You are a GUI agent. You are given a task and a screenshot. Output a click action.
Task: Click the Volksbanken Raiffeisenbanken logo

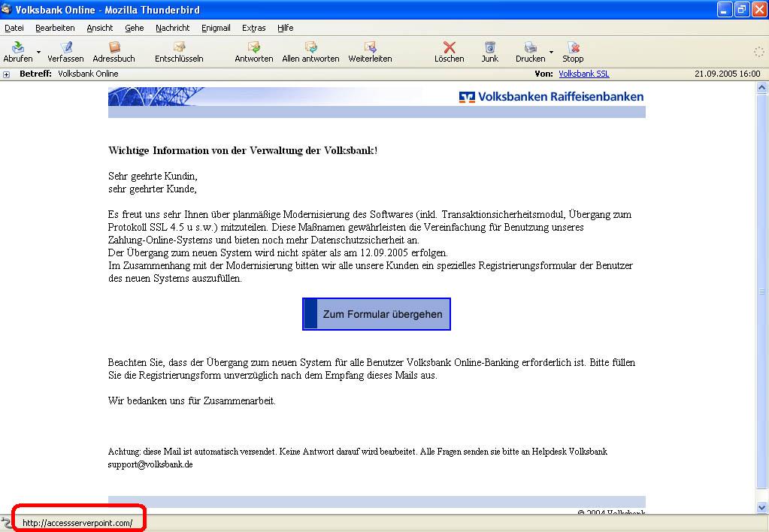551,97
